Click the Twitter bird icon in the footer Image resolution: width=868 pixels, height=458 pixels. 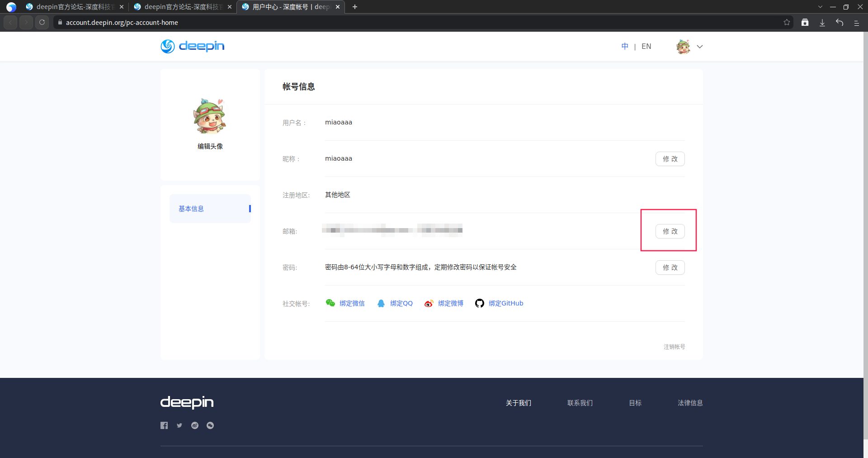tap(179, 425)
